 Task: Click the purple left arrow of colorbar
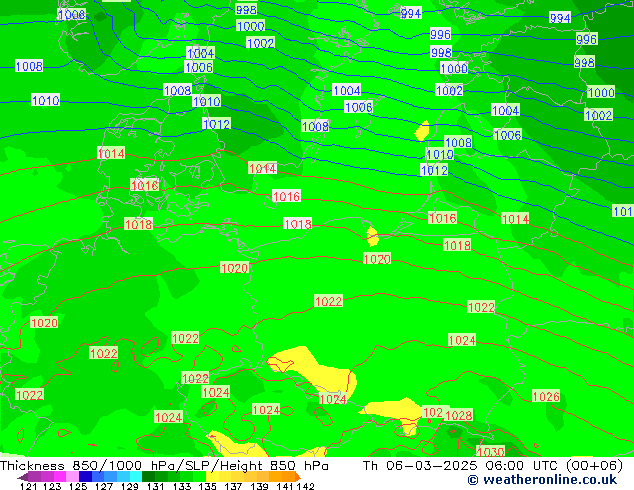click(22, 477)
